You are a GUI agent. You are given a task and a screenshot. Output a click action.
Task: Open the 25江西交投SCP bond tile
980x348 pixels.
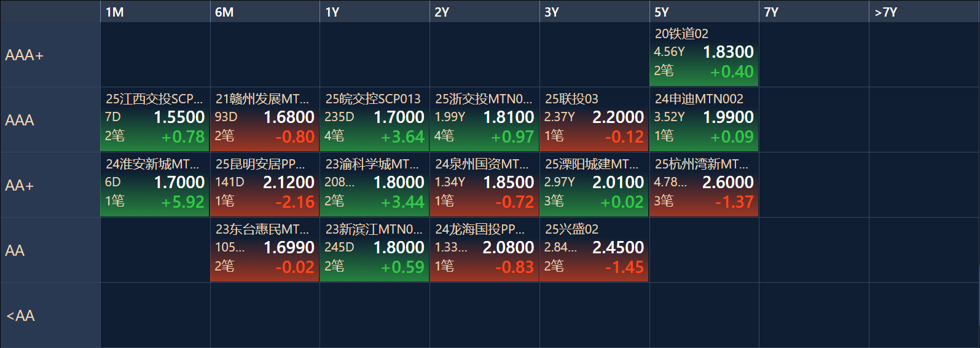click(x=155, y=120)
